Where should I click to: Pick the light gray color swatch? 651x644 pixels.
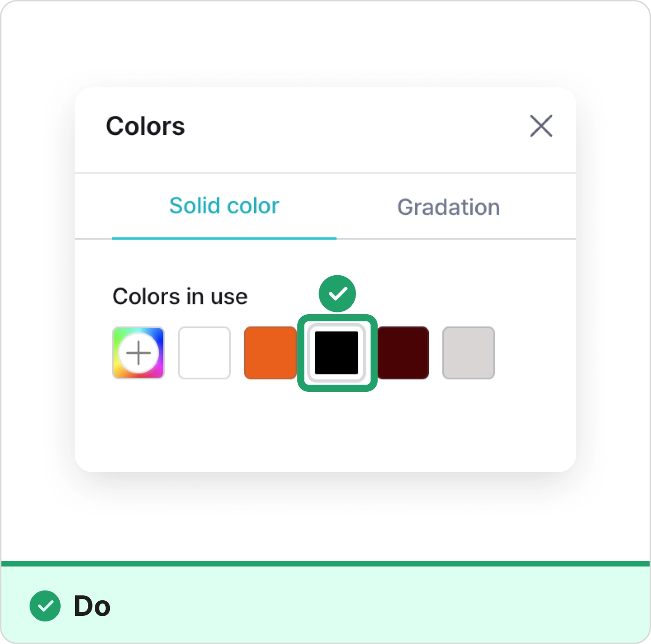point(469,353)
